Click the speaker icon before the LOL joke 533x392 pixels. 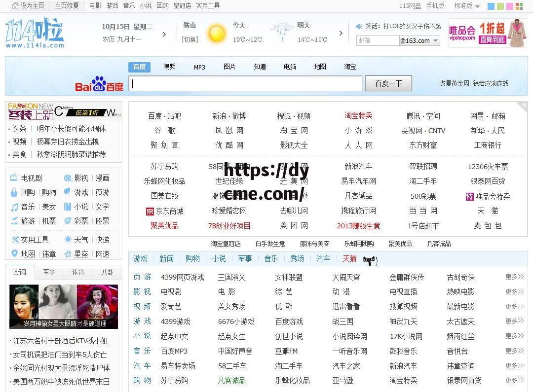coord(359,26)
